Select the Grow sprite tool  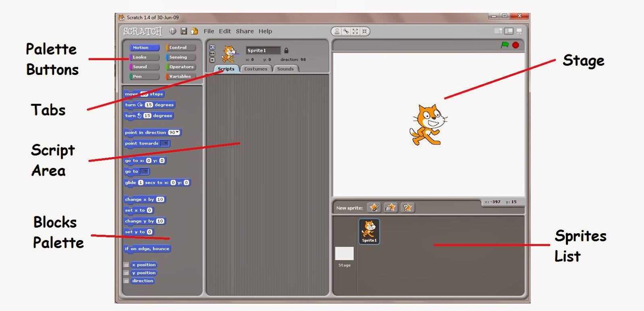(x=355, y=31)
